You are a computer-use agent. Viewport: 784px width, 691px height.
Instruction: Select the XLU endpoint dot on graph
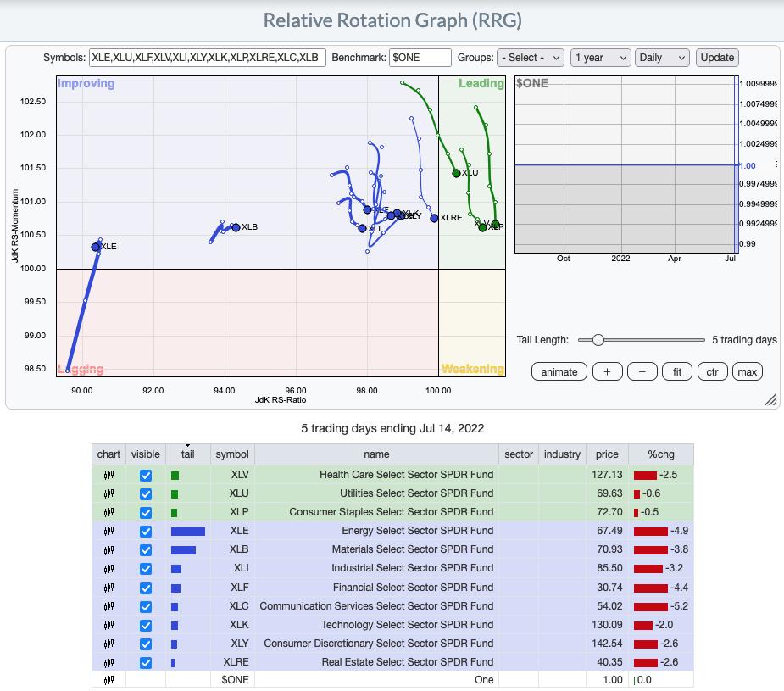point(456,173)
